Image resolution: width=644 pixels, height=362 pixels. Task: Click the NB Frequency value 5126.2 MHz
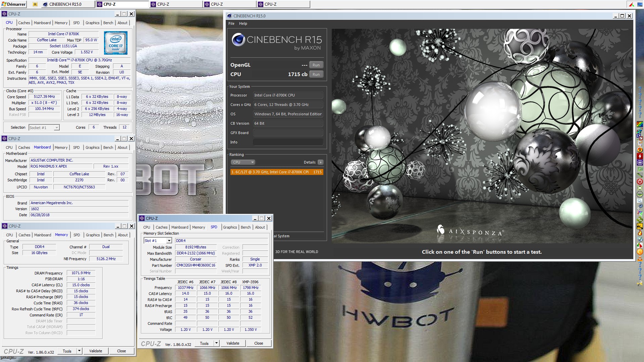click(x=106, y=259)
